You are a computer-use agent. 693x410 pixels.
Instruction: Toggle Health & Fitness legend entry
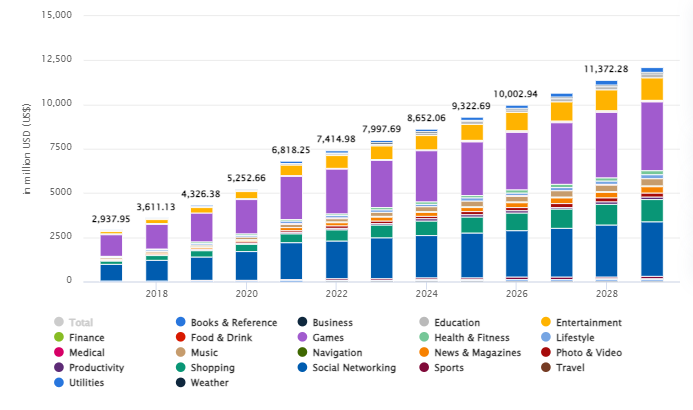point(465,337)
